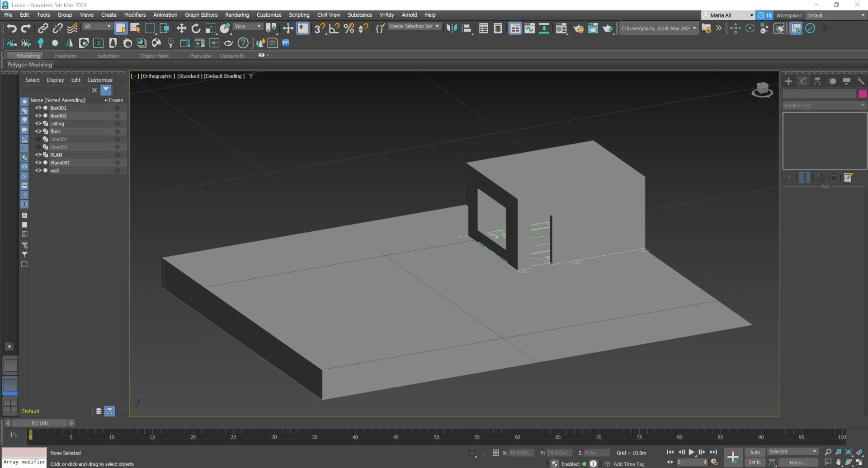Hide the celling object eye icon
Screen dimensions: 868x468
(38, 123)
